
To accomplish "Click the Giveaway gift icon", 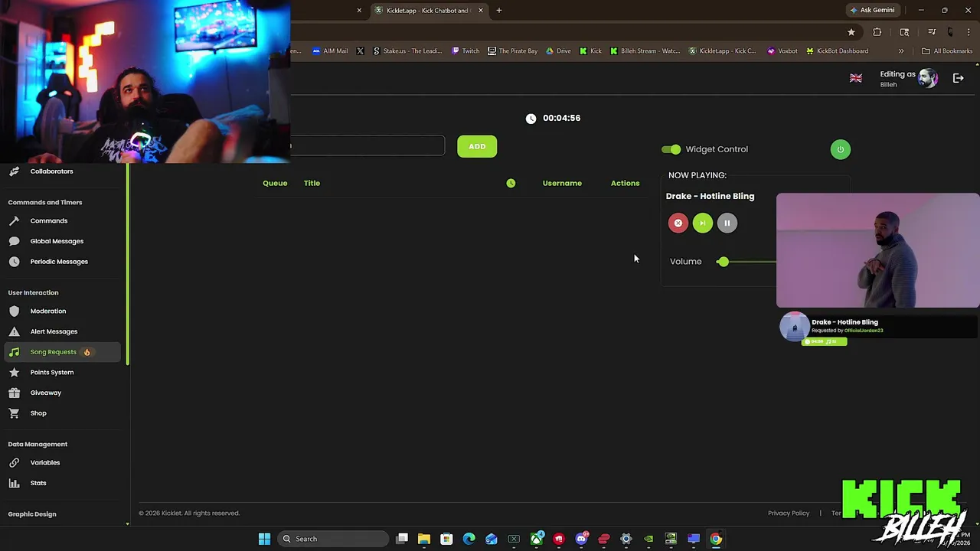I will [x=14, y=393].
